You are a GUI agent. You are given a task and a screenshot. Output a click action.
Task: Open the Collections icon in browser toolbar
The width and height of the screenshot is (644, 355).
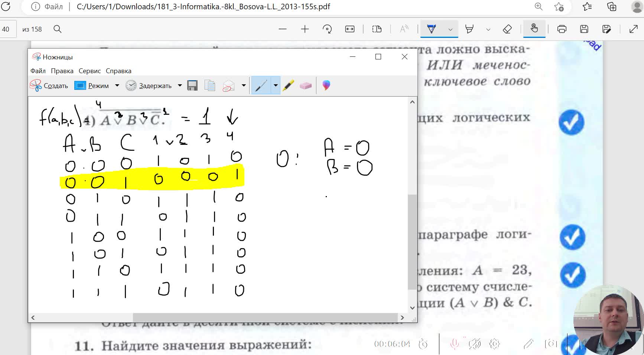pos(612,7)
